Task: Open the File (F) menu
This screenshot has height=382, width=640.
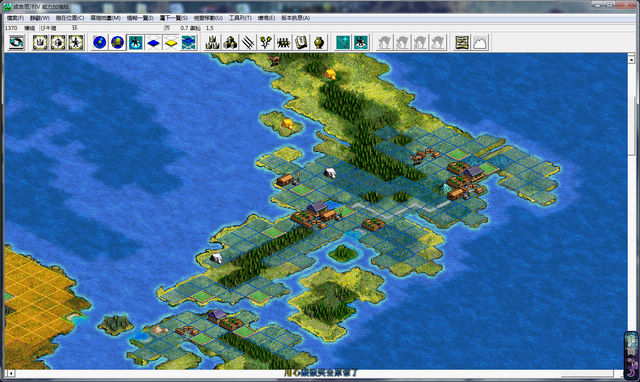Action: coord(16,18)
